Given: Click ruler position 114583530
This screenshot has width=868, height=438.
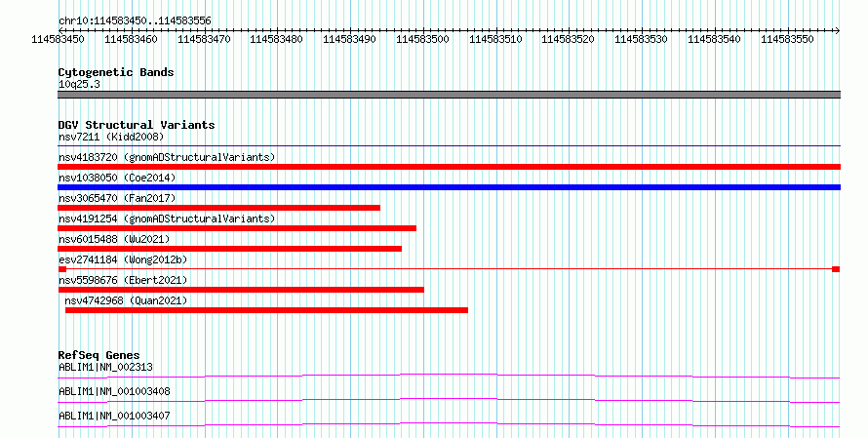Looking at the screenshot, I should click(641, 39).
